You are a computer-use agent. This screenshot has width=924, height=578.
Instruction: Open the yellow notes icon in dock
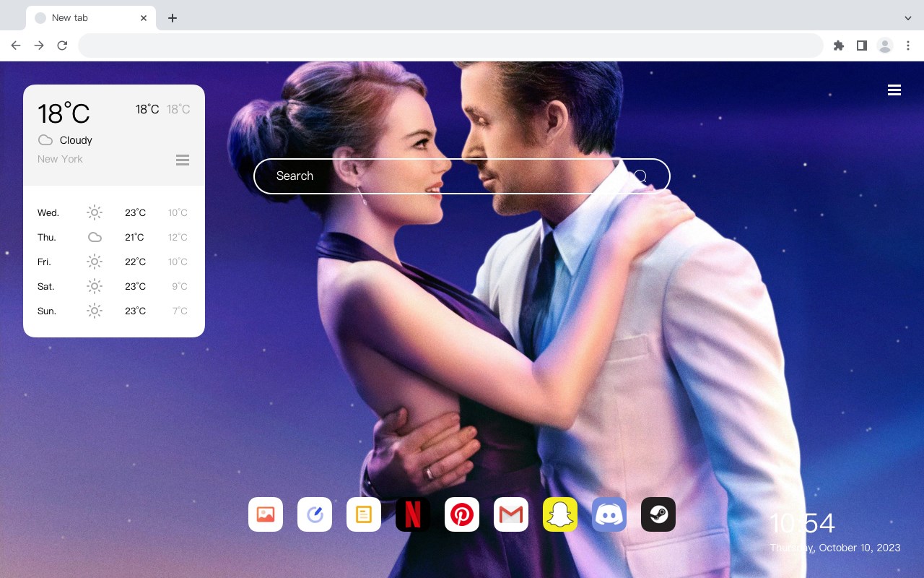(364, 514)
